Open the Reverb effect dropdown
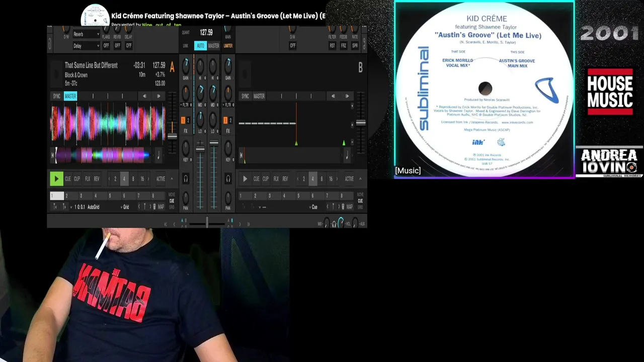Screen dimensions: 644x362 (x=86, y=34)
